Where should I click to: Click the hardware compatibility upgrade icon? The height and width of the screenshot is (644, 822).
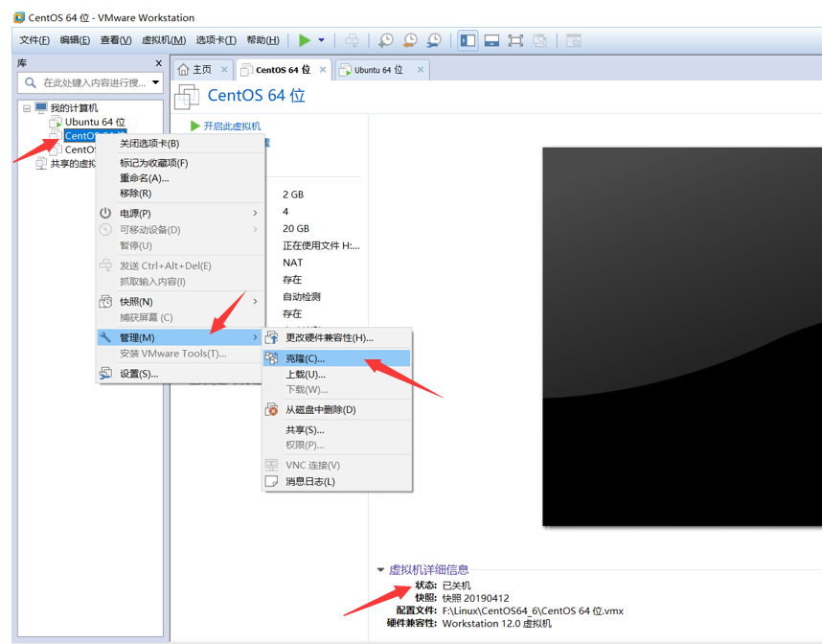[271, 337]
